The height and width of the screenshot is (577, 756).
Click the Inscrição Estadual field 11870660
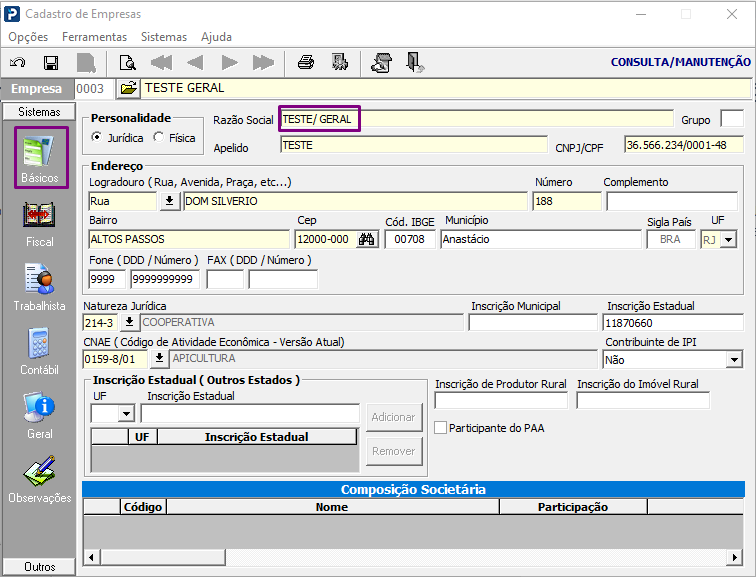pyautogui.click(x=673, y=322)
